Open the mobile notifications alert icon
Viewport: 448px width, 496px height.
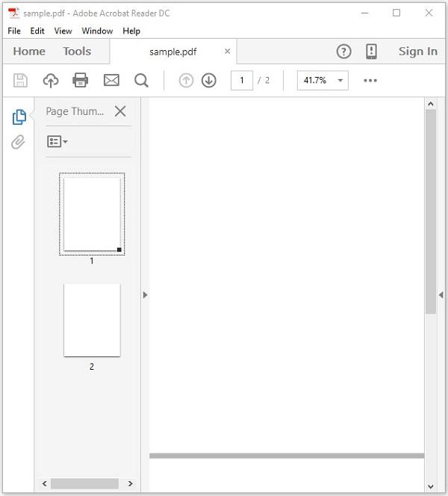click(371, 52)
